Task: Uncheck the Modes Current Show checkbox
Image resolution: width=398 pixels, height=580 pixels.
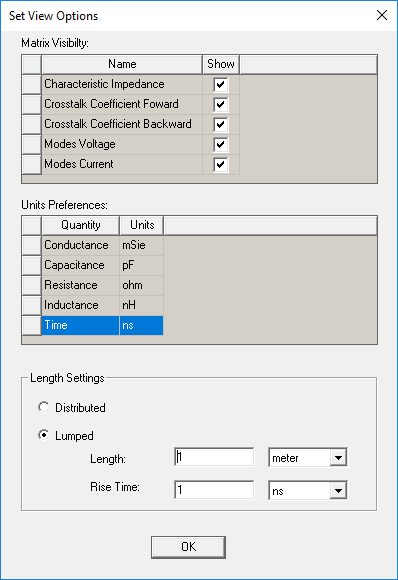Action: [x=221, y=165]
